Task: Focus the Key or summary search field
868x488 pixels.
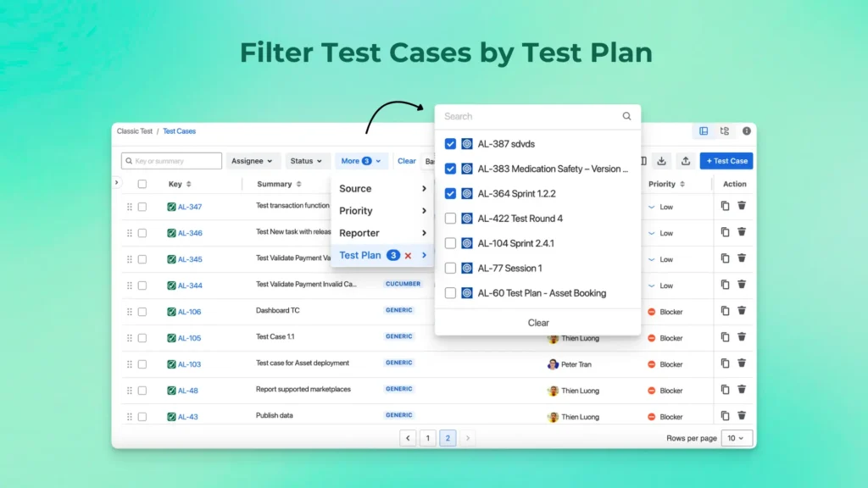Action: [x=171, y=161]
